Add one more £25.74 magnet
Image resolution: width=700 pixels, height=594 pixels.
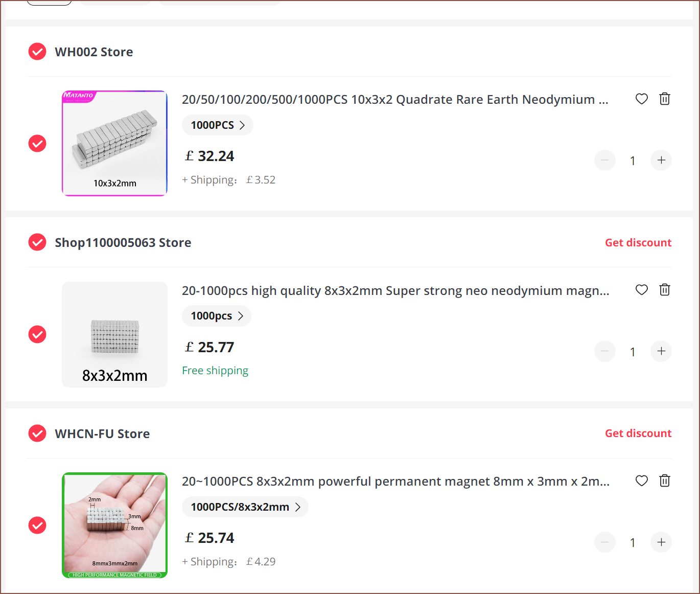click(661, 542)
